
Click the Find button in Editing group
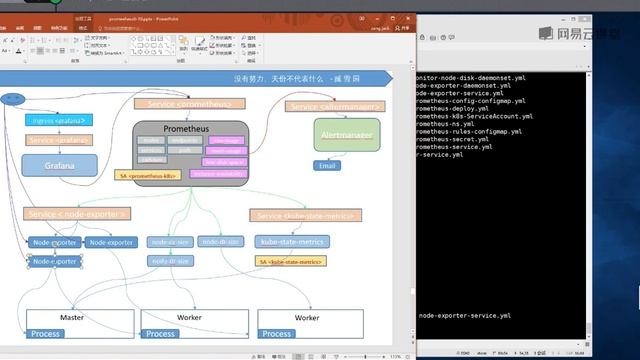(249, 38)
